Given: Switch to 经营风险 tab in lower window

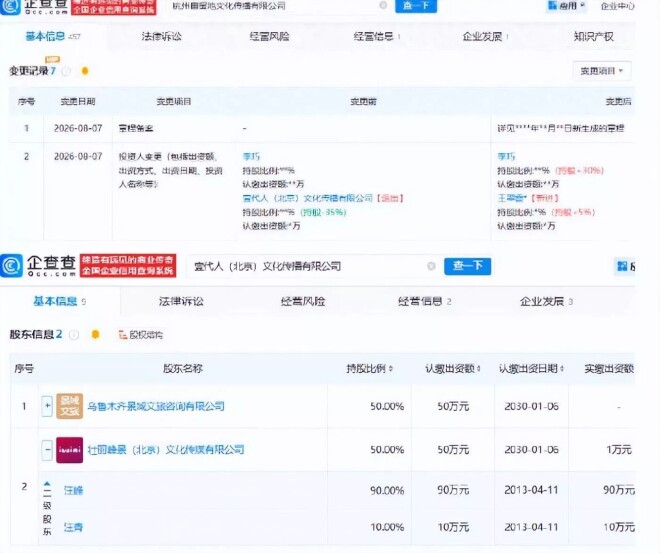Looking at the screenshot, I should tap(303, 301).
